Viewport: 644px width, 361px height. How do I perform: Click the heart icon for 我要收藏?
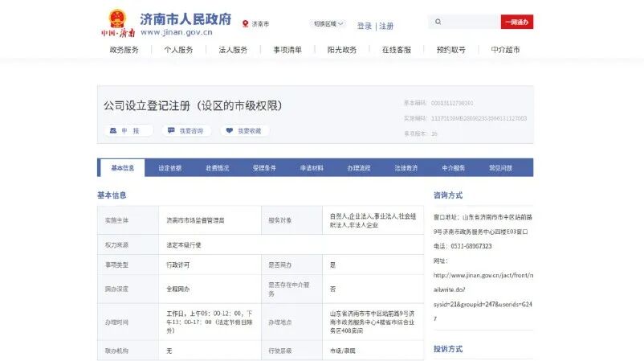[x=230, y=130]
